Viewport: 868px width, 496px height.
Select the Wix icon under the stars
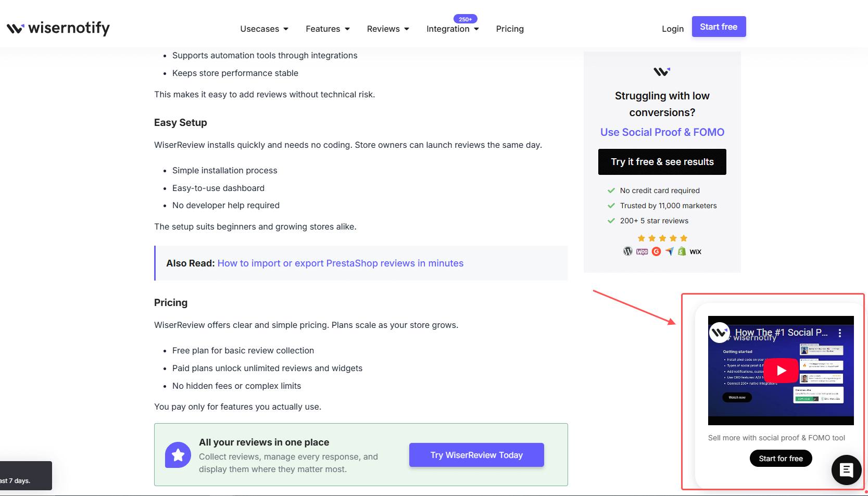[x=695, y=251]
